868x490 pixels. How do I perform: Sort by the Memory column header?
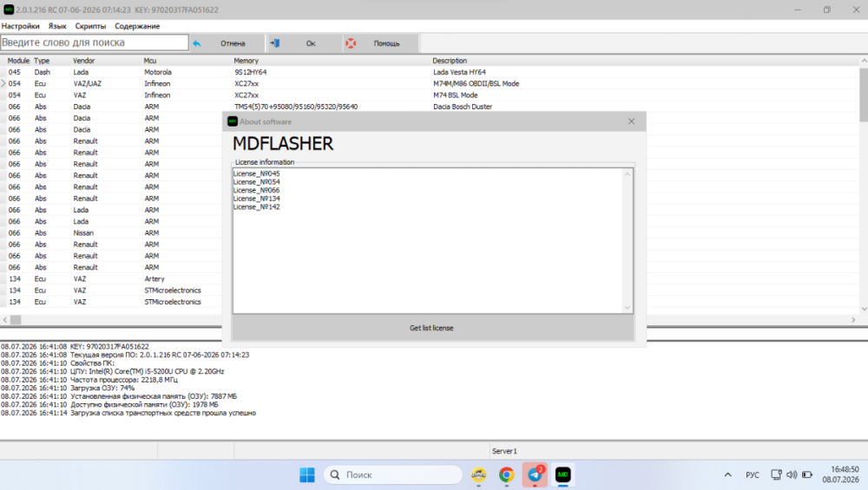246,61
